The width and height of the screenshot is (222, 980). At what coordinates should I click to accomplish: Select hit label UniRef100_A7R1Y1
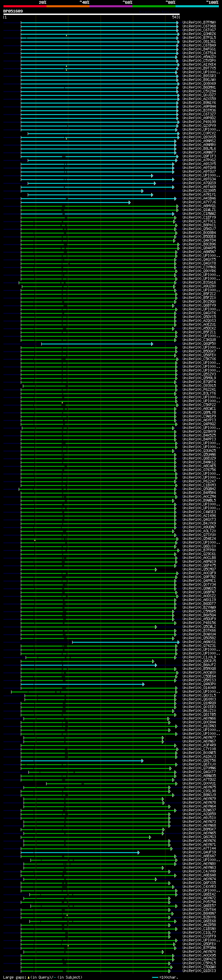[199, 194]
